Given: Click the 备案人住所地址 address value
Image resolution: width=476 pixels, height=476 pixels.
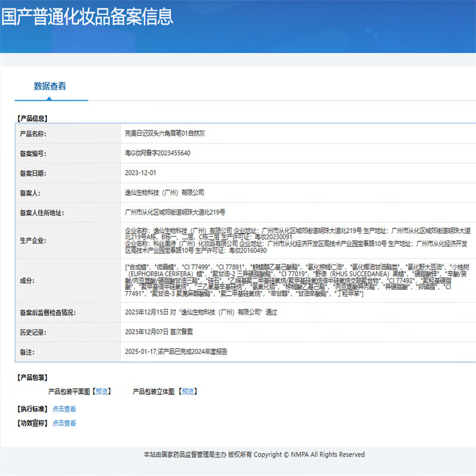Looking at the screenshot, I should 175,212.
